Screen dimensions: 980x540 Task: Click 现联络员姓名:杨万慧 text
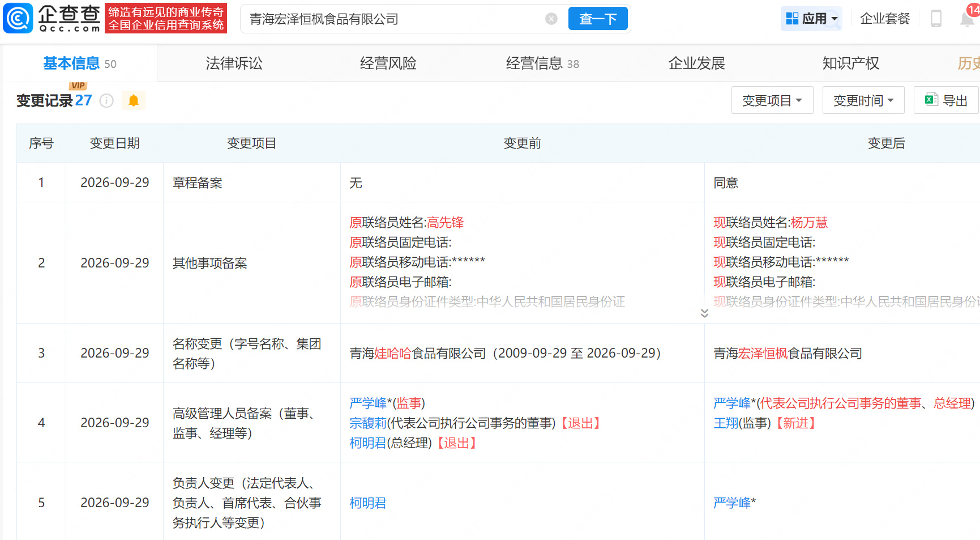[771, 223]
